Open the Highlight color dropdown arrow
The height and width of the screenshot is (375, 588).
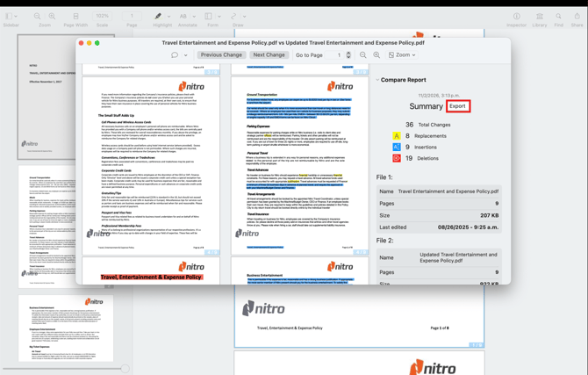tap(169, 17)
